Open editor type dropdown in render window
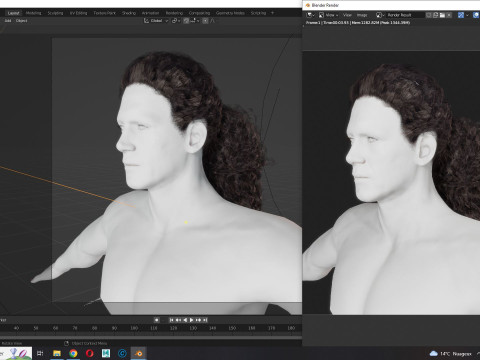480x360 pixels. point(310,15)
